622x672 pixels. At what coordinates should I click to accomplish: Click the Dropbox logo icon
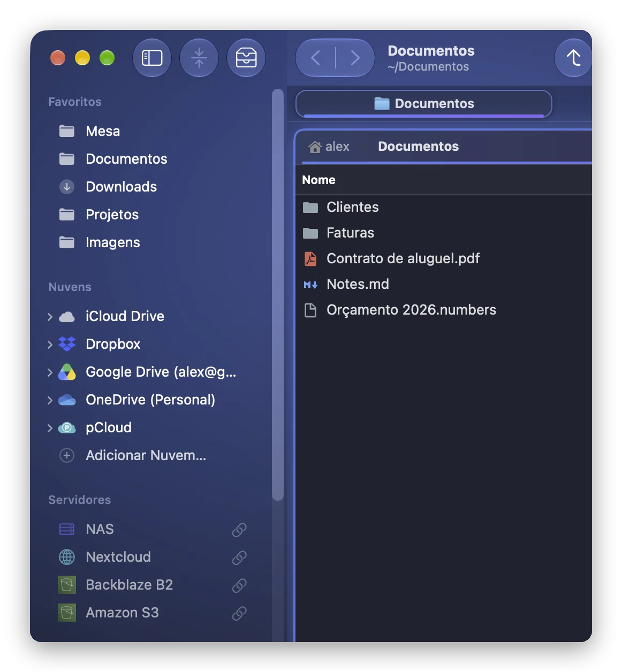click(x=67, y=344)
